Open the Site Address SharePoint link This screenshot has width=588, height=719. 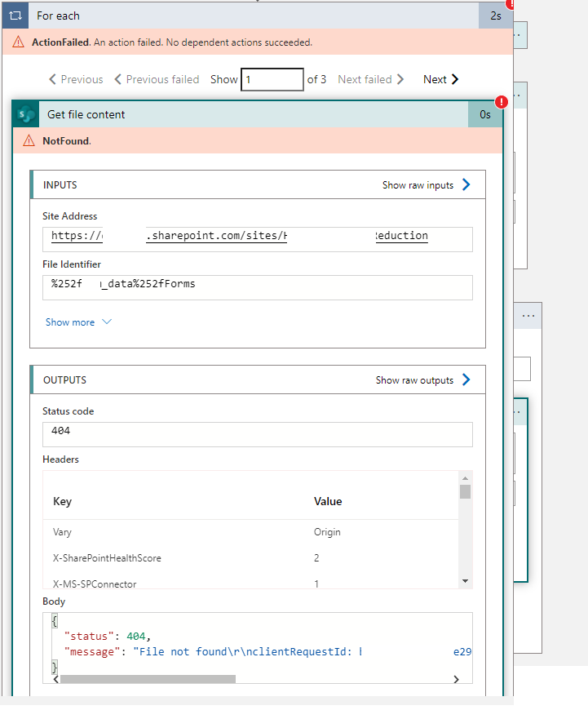(240, 236)
